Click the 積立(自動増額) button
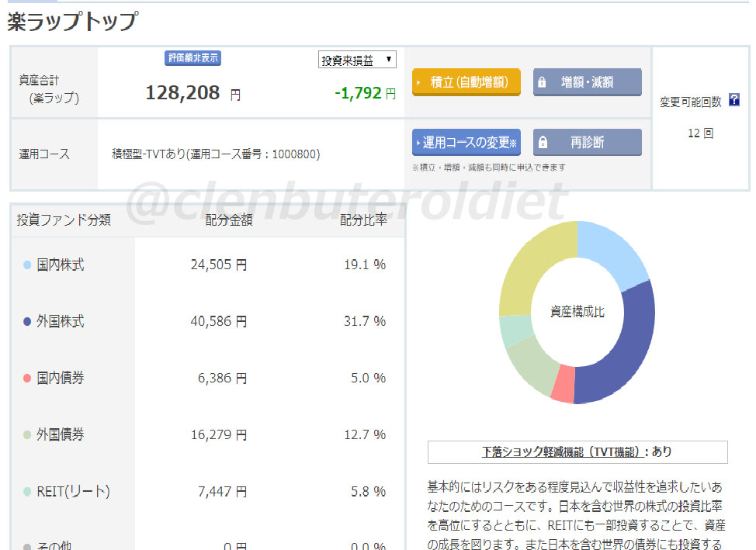This screenshot has height=550, width=756. tap(466, 82)
